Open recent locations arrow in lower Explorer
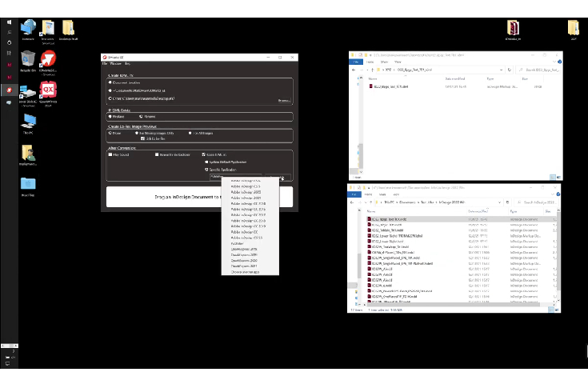Screen dimensions: 588x388 [x=366, y=202]
